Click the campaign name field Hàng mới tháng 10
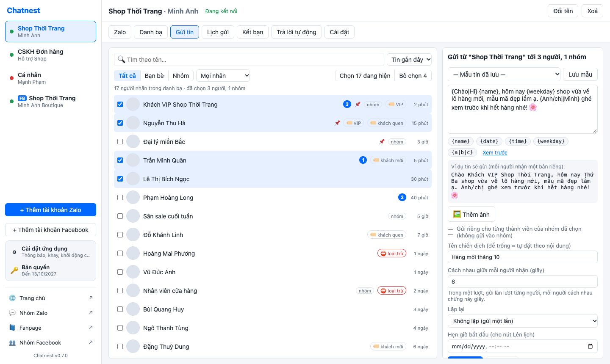Image resolution: width=610 pixels, height=364 pixels. (523, 257)
